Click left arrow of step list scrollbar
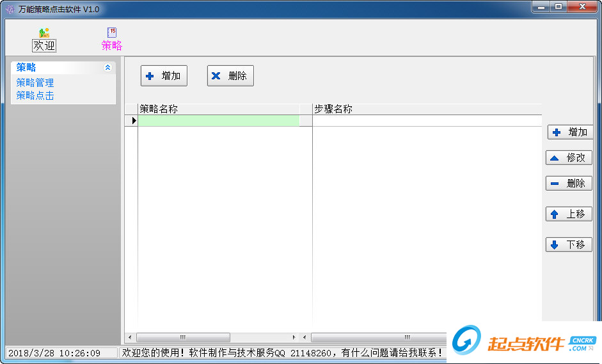602x364 pixels. click(305, 338)
